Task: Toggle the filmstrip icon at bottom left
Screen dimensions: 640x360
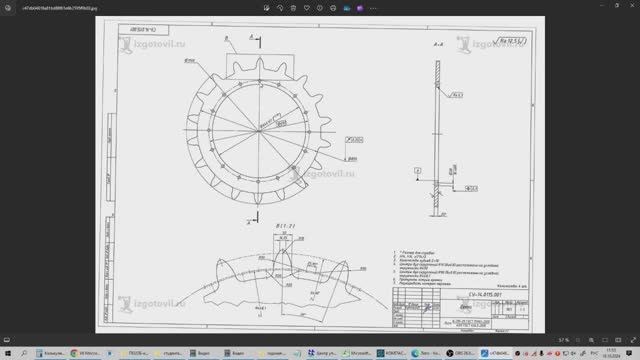Action: pos(7,340)
